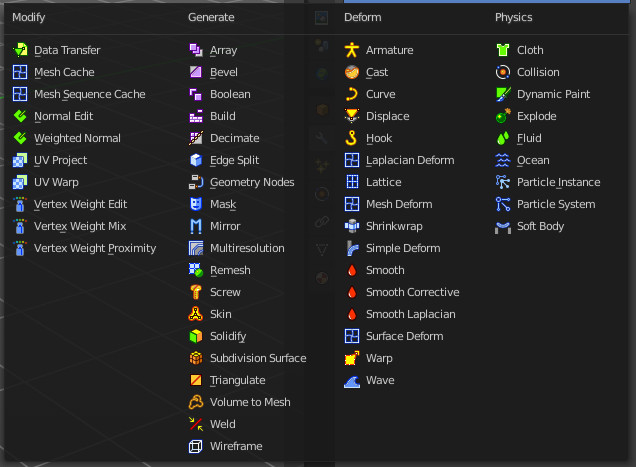Select the Armature modifier icon
636x467 pixels.
pyautogui.click(x=352, y=50)
